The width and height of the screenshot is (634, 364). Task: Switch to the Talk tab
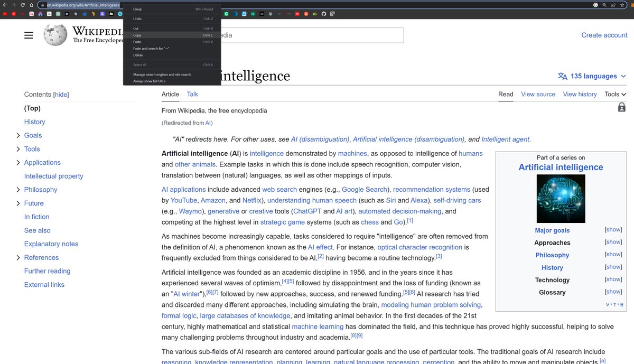192,94
